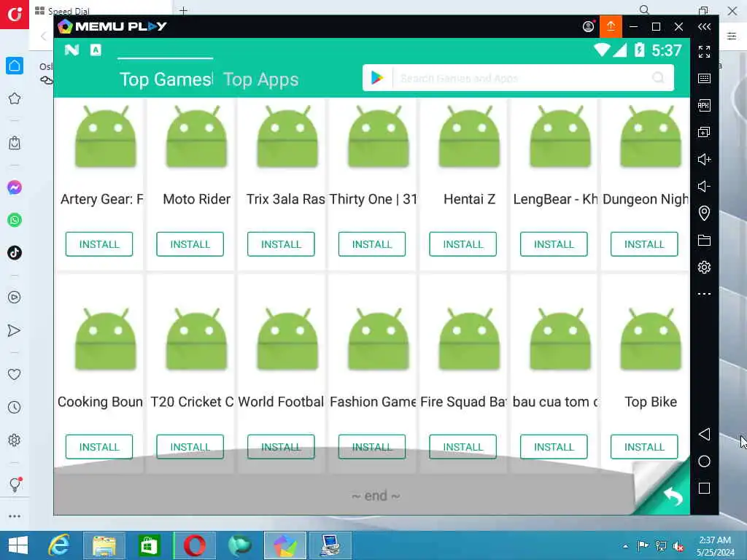Open MEmu account profile icon
The width and height of the screenshot is (747, 560).
(x=589, y=27)
